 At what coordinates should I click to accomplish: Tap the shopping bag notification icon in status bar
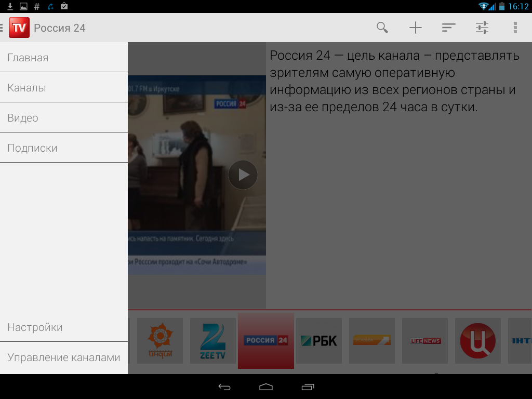[x=64, y=6]
